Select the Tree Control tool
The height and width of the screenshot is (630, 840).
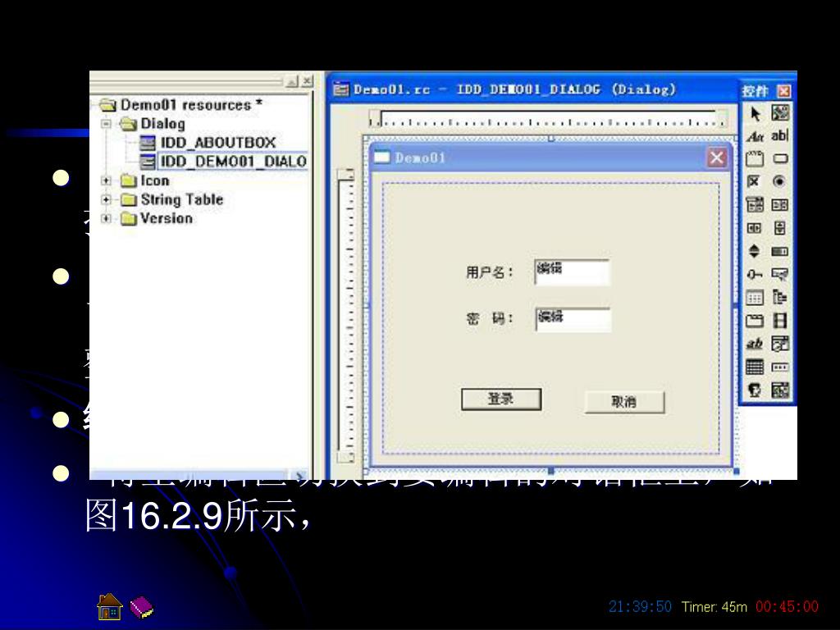click(x=780, y=297)
